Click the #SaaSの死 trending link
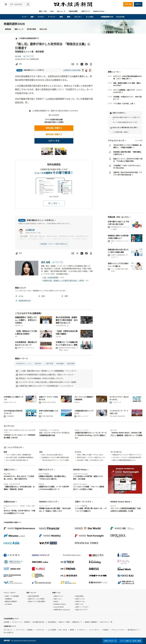Image resolution: width=146 pixels, height=644 pixels. (120, 17)
